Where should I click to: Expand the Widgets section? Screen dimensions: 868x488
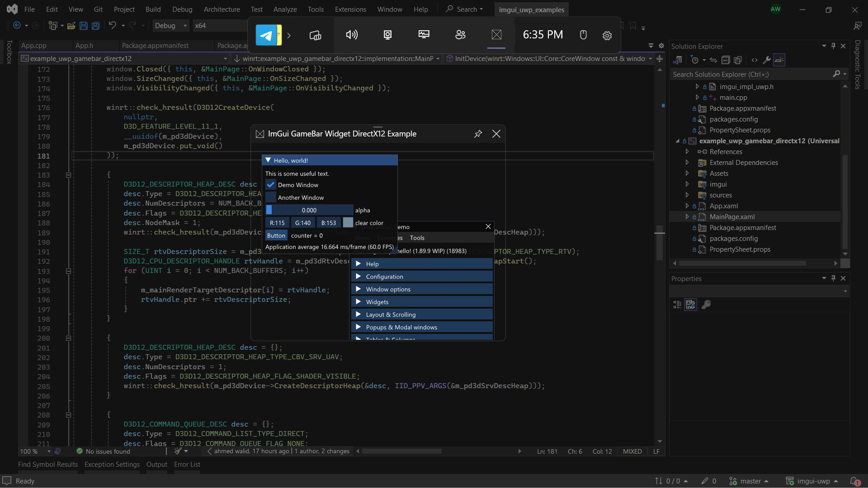tap(422, 302)
